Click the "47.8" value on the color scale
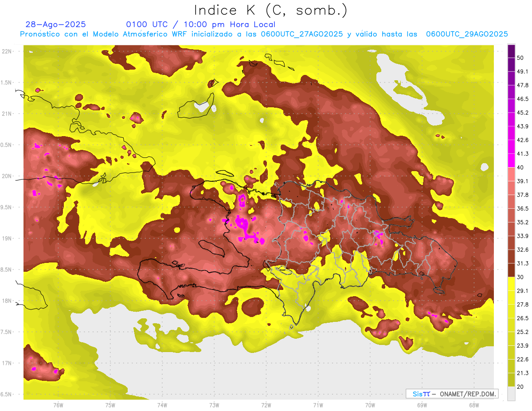This screenshot has height=411, width=532. click(x=523, y=85)
